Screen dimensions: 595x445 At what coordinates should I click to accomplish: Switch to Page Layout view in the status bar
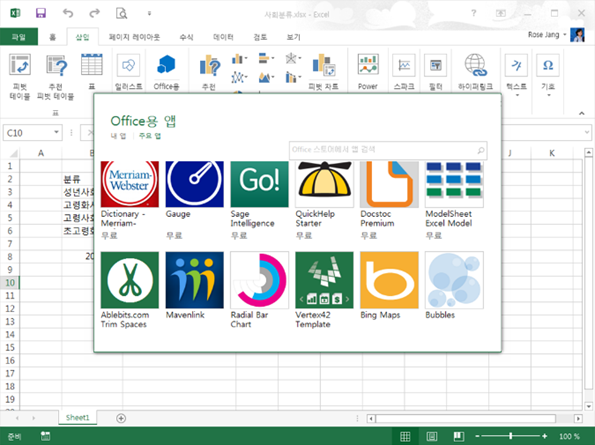(x=432, y=437)
